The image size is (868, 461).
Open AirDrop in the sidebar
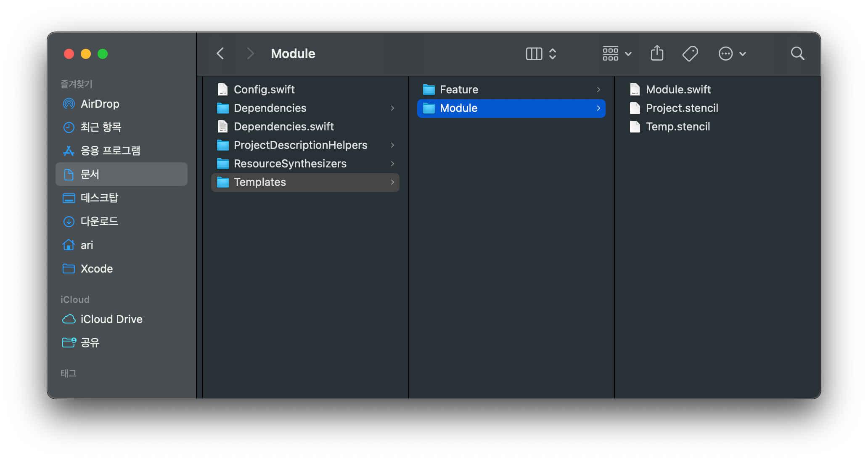click(x=100, y=104)
